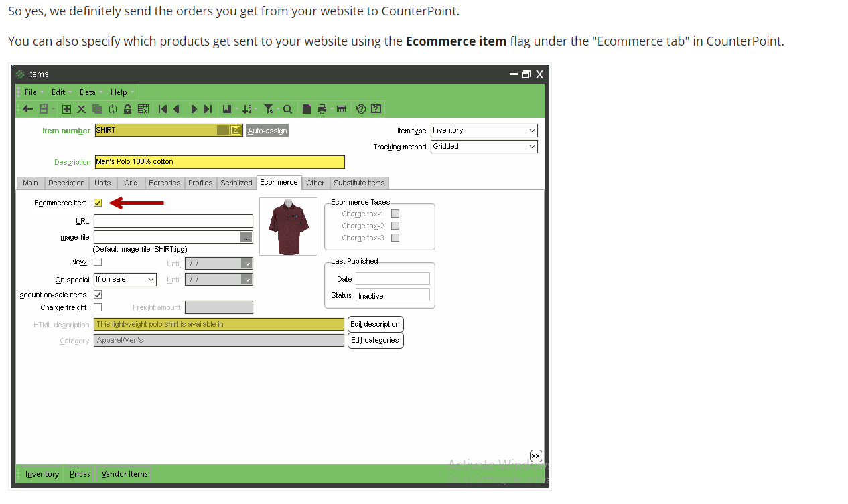
Task: Click the Edit categories button
Action: pyautogui.click(x=375, y=340)
